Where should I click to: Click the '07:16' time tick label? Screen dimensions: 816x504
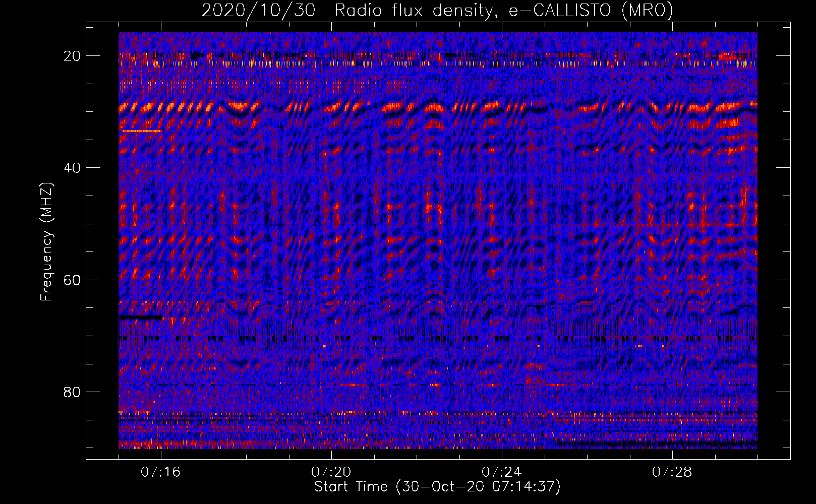(x=161, y=472)
